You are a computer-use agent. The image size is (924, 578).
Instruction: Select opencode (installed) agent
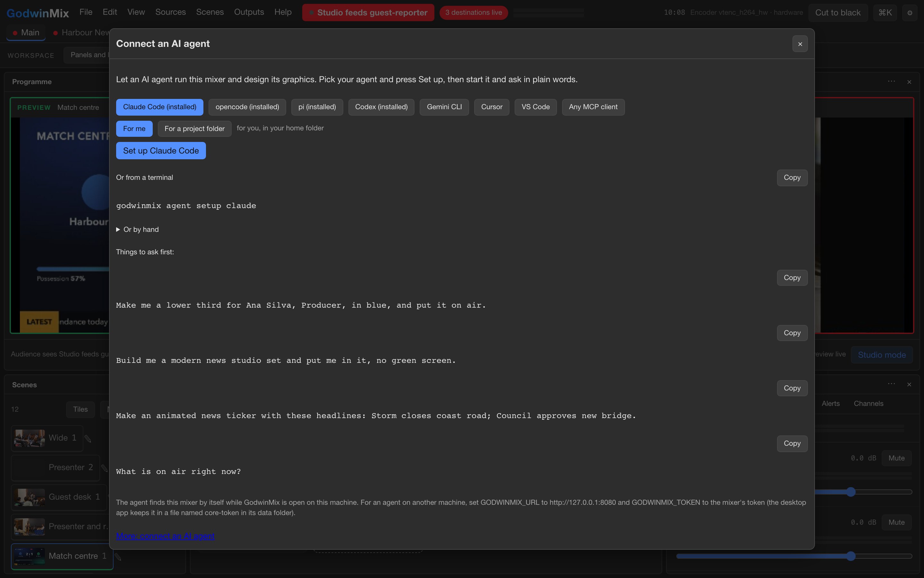click(247, 107)
